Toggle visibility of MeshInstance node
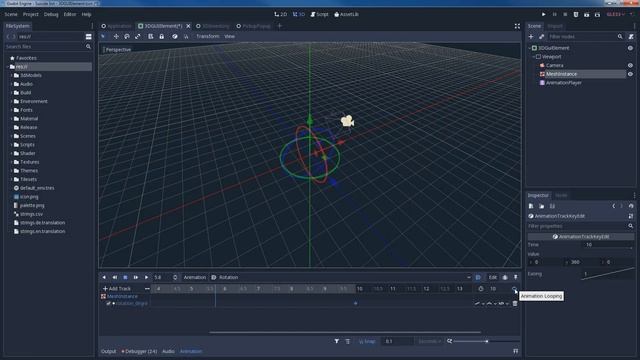 (630, 74)
